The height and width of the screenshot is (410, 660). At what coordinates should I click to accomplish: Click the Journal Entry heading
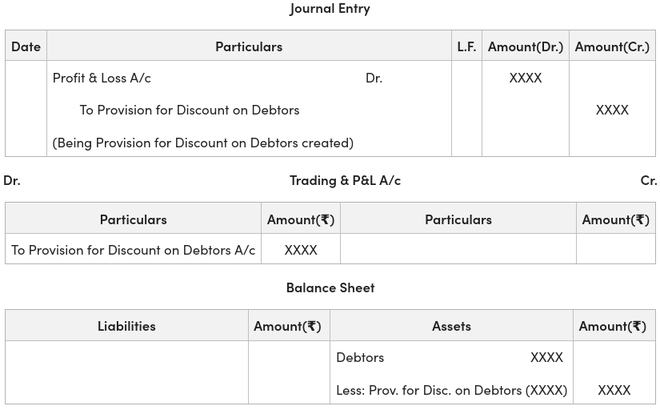[x=329, y=9]
